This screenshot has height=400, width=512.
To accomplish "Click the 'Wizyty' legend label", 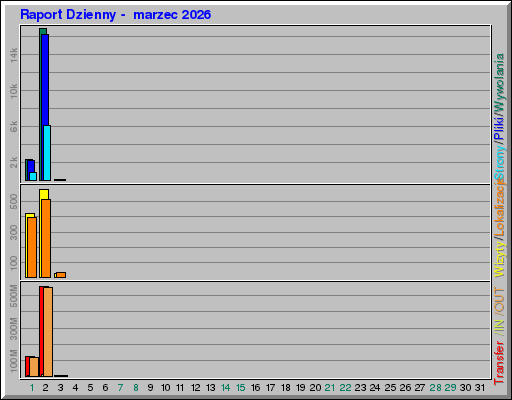I will [500, 259].
